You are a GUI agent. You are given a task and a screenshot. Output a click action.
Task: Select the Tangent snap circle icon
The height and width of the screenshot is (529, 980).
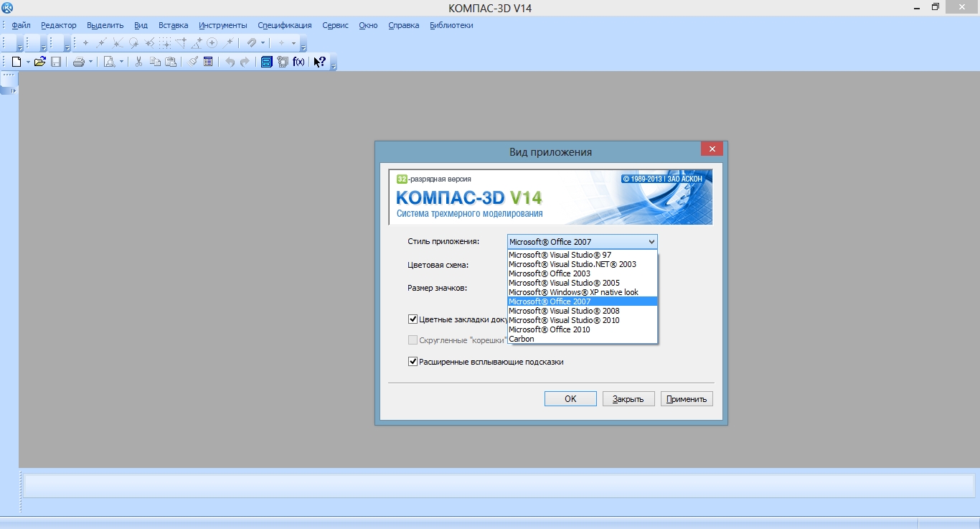[133, 43]
